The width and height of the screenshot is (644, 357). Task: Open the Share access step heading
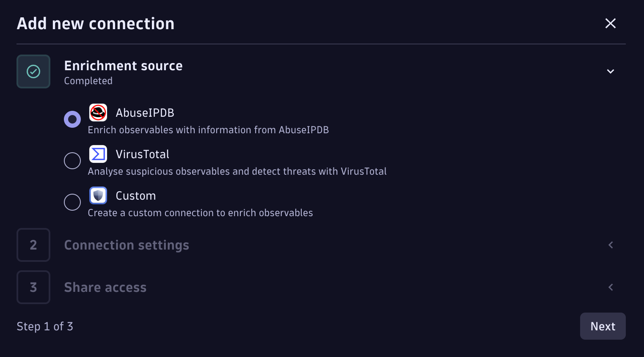tap(105, 288)
